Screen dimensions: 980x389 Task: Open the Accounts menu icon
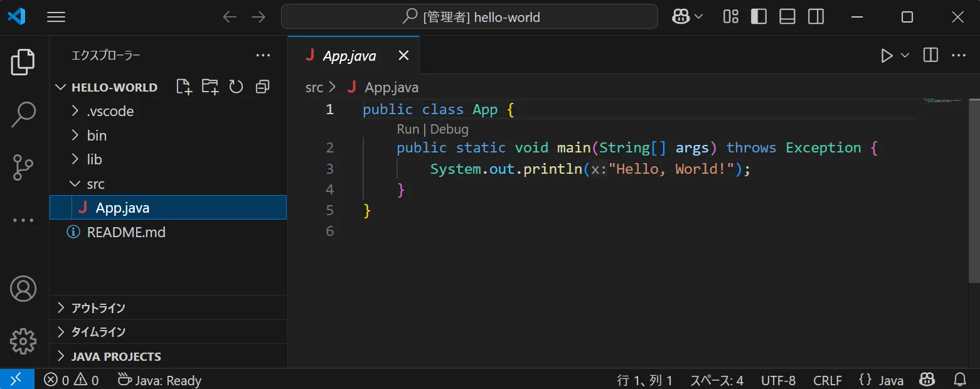[23, 289]
